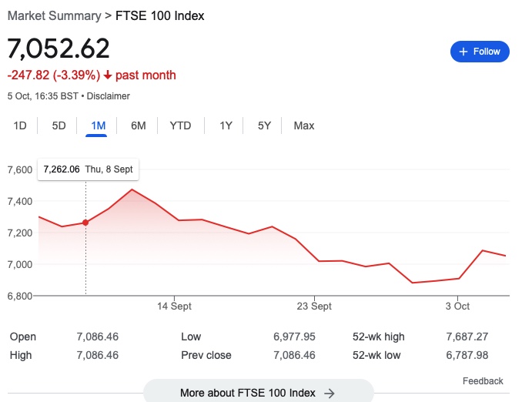Image resolution: width=532 pixels, height=402 pixels.
Task: Switch to the 1Y chart view
Action: point(226,126)
